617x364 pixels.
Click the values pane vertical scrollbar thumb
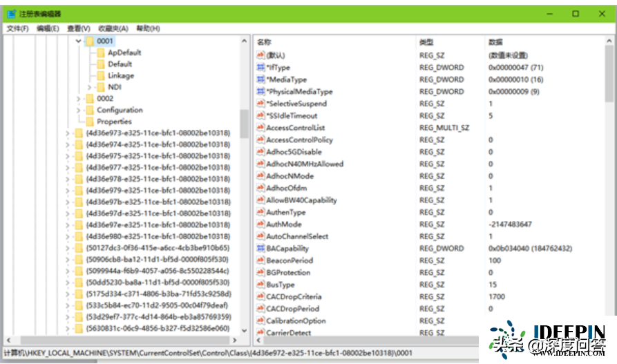[609, 74]
